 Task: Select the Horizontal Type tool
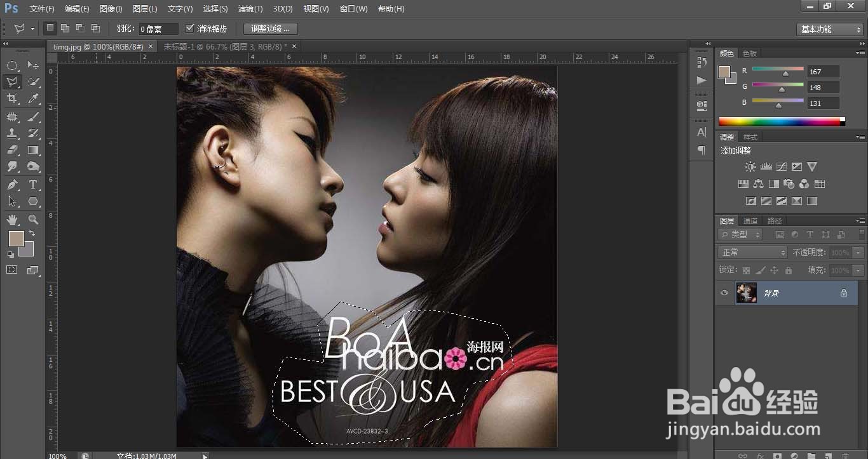tap(33, 185)
